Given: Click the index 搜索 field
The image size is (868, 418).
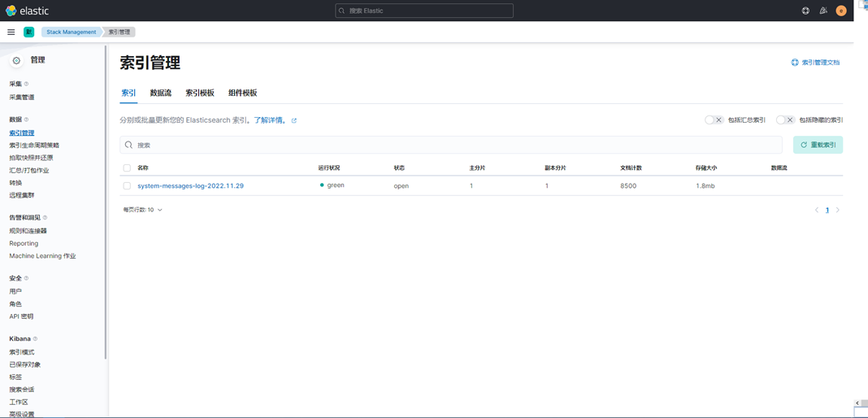Looking at the screenshot, I should tap(450, 145).
